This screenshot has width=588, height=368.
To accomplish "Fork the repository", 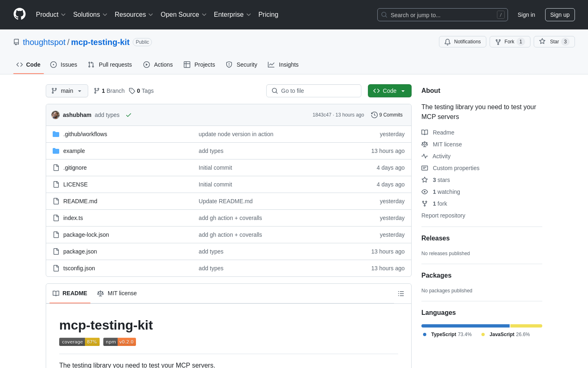I will 510,42.
